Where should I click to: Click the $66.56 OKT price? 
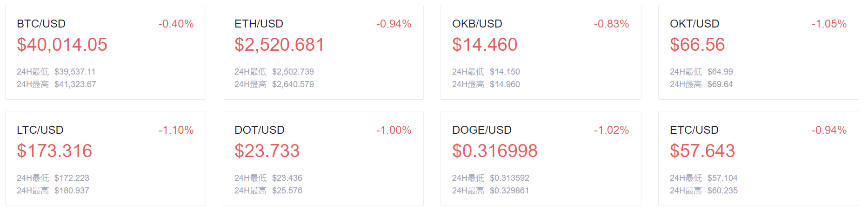coord(697,45)
